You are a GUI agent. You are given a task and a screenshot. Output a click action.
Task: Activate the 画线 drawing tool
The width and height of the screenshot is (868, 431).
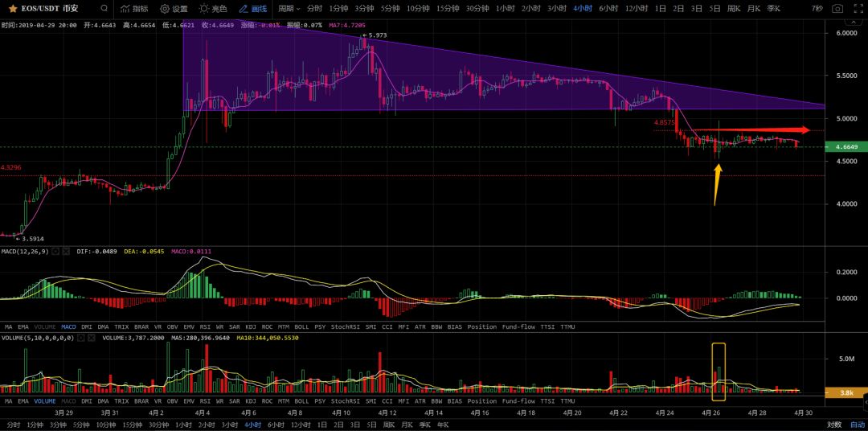252,9
